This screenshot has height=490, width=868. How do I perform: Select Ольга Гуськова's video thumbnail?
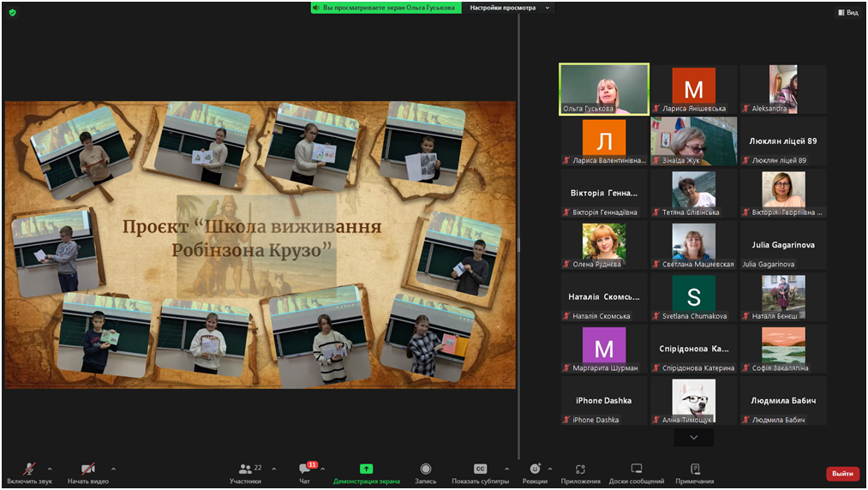[x=604, y=89]
